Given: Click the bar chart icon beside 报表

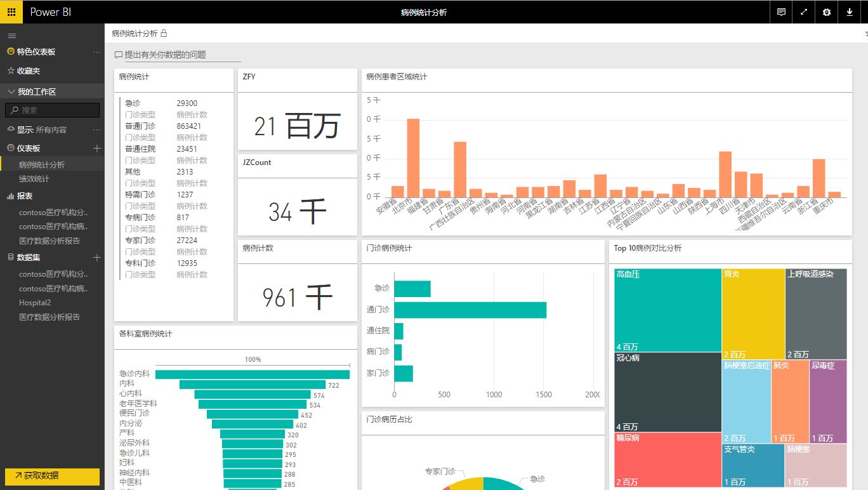Looking at the screenshot, I should (11, 196).
